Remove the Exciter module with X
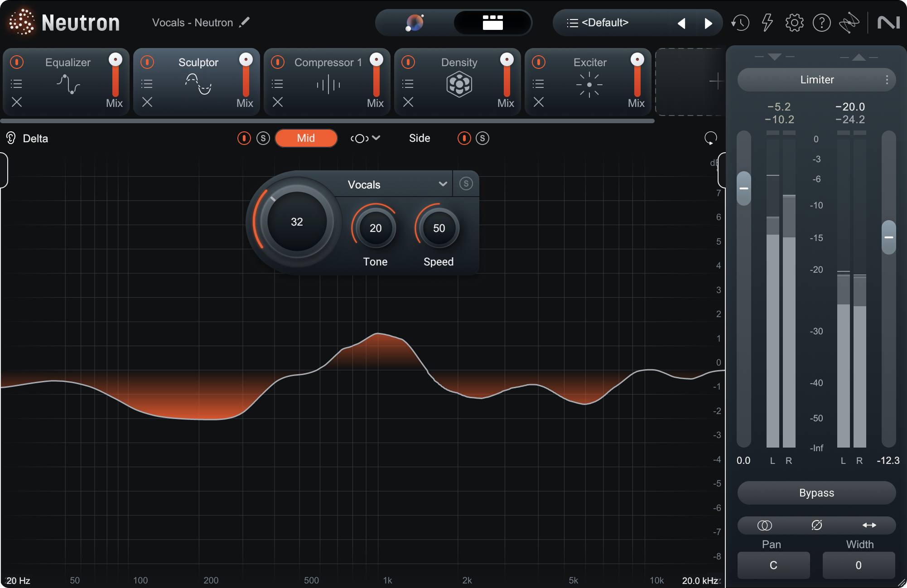 tap(539, 102)
